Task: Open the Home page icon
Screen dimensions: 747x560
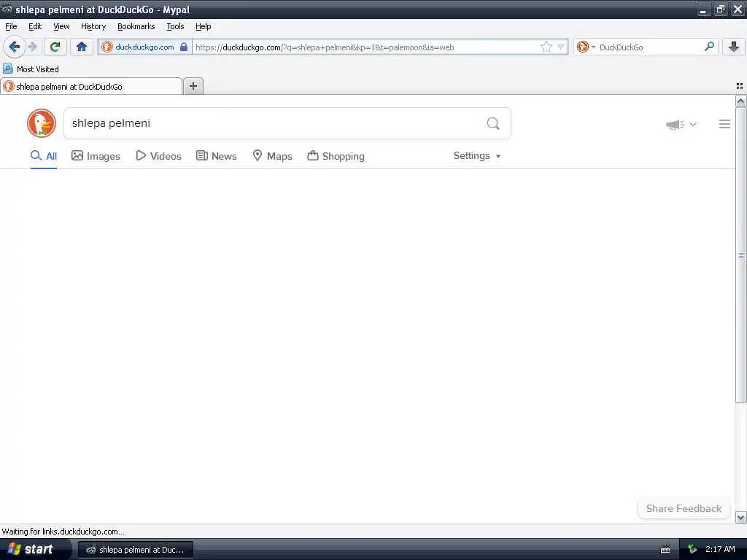Action: coord(82,47)
